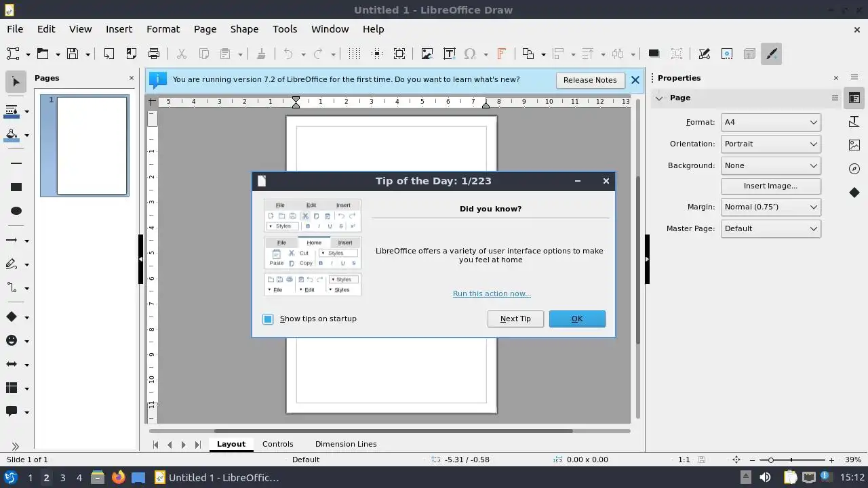Viewport: 868px width, 488px height.
Task: Click the Undo arrow icon
Action: coord(288,54)
